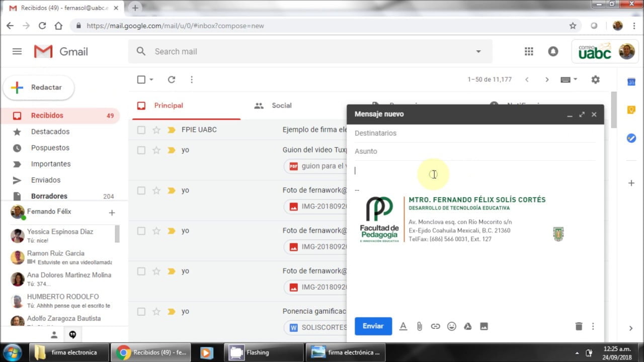This screenshot has width=644, height=362.
Task: Star the FPIE UABC email
Action: 157,129
